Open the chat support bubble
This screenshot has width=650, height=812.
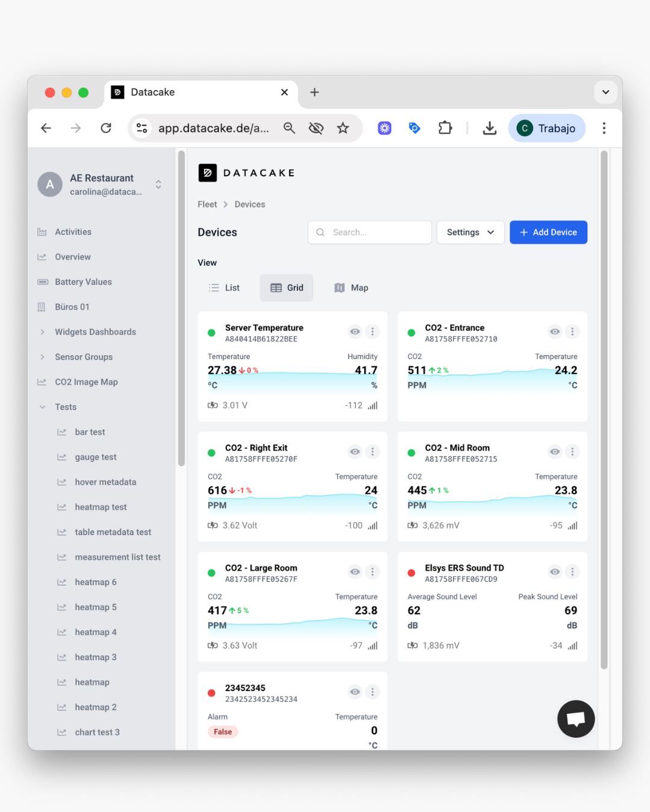click(x=576, y=719)
